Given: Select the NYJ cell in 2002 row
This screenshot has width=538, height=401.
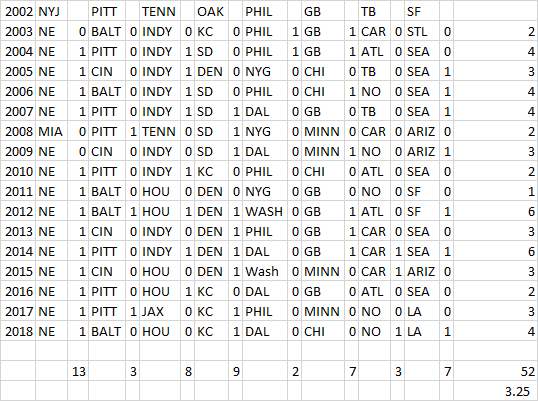Looking at the screenshot, I should click(51, 12).
